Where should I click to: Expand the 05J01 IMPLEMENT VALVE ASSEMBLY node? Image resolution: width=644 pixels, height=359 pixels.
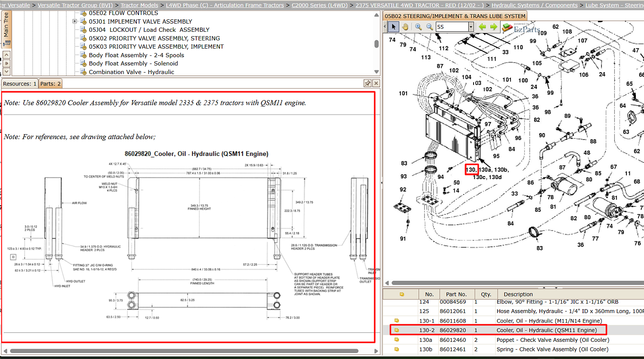(x=75, y=21)
